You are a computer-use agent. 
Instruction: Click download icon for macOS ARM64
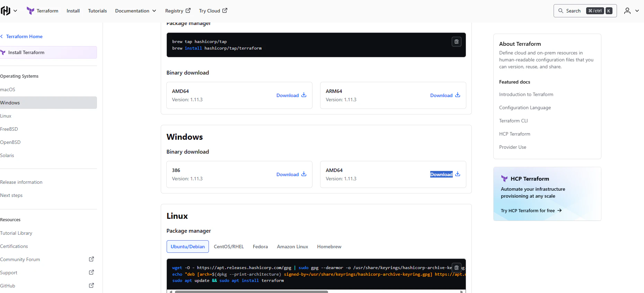click(458, 95)
